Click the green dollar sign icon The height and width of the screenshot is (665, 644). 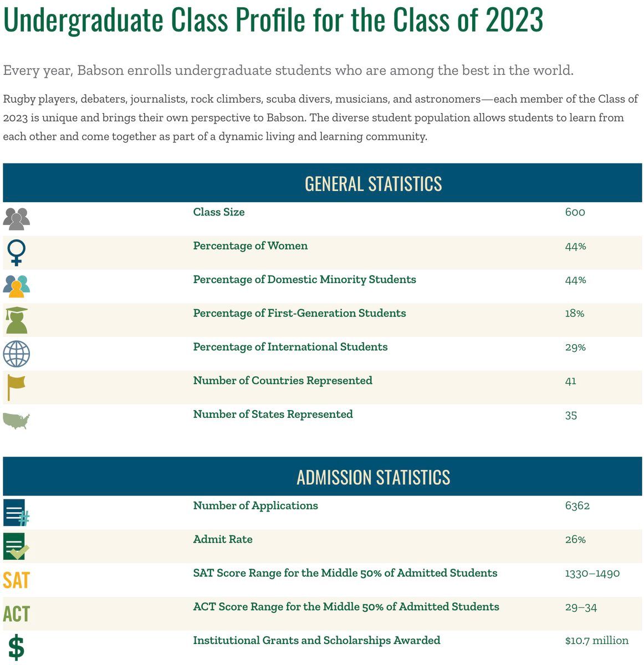click(x=17, y=648)
